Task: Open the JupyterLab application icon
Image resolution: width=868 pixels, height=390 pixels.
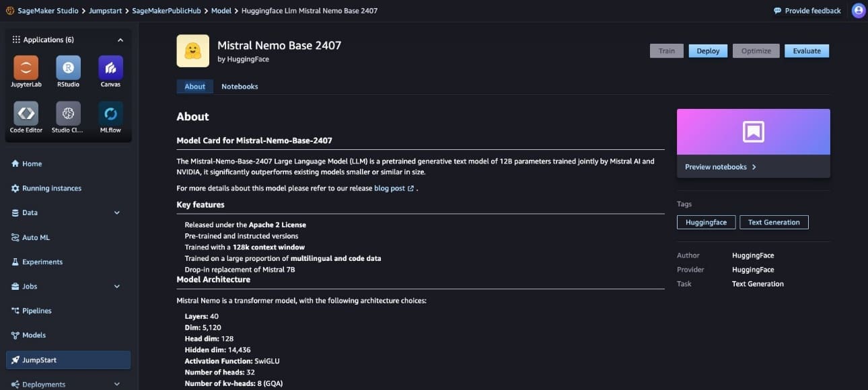Action: click(26, 67)
